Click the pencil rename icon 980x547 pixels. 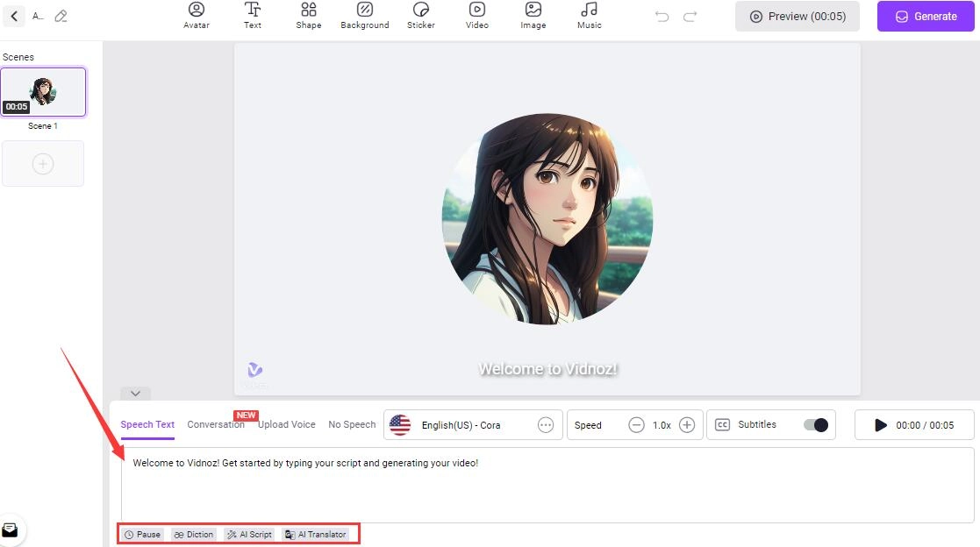(x=61, y=16)
